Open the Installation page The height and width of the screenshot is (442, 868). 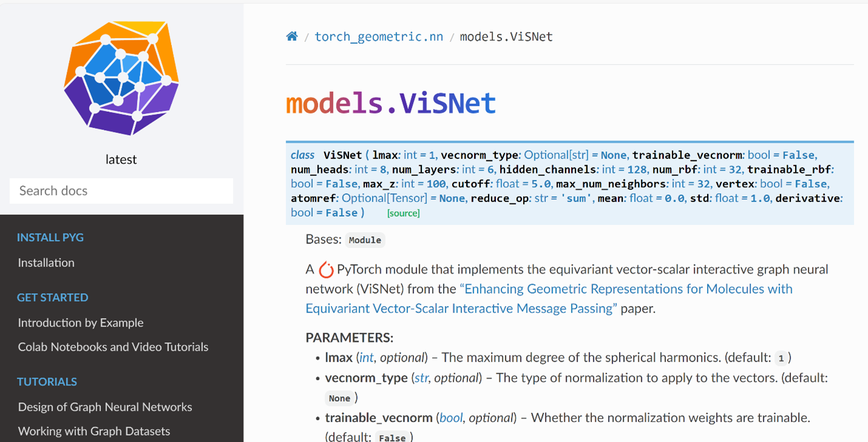pos(46,262)
